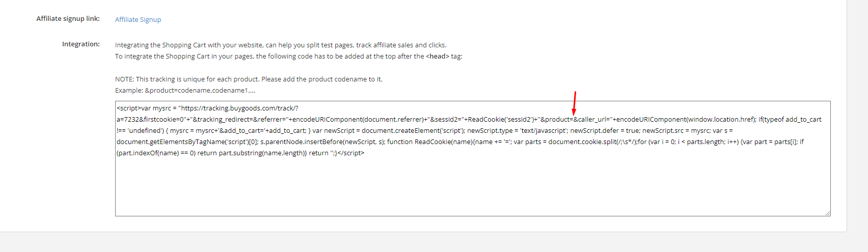Click the 'Integration:' label

(81, 44)
